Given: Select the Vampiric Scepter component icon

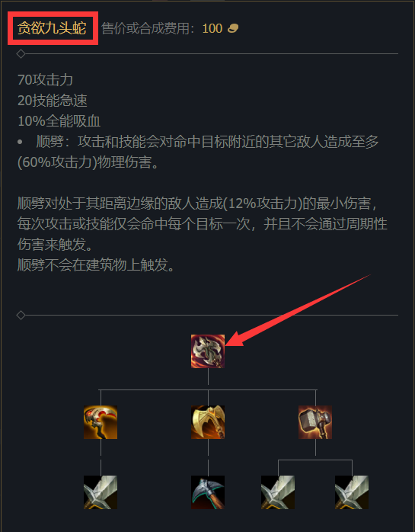Looking at the screenshot, I should pyautogui.click(x=101, y=422).
